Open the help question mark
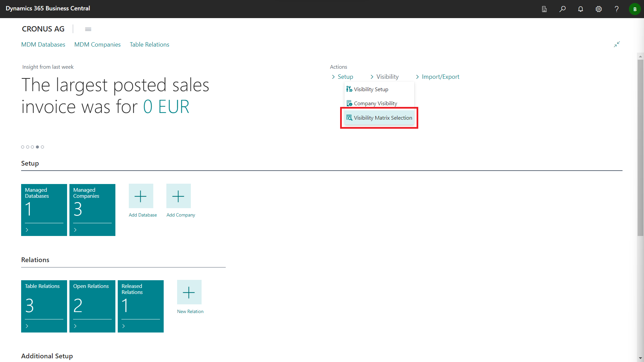 click(616, 9)
